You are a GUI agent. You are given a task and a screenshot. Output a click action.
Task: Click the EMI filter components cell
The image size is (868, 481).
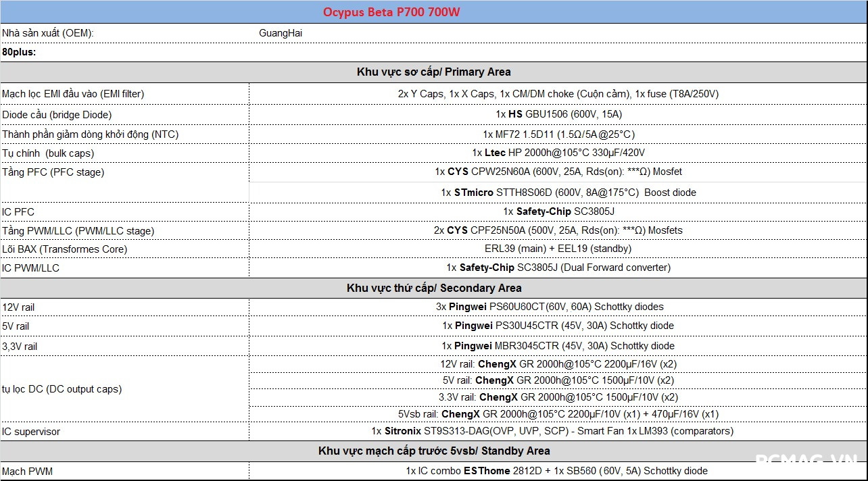coord(558,94)
